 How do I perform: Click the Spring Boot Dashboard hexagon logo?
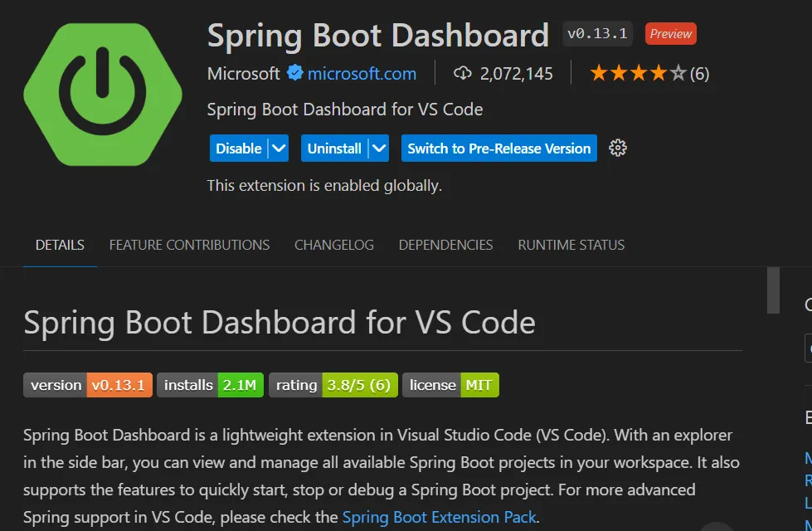click(x=103, y=95)
